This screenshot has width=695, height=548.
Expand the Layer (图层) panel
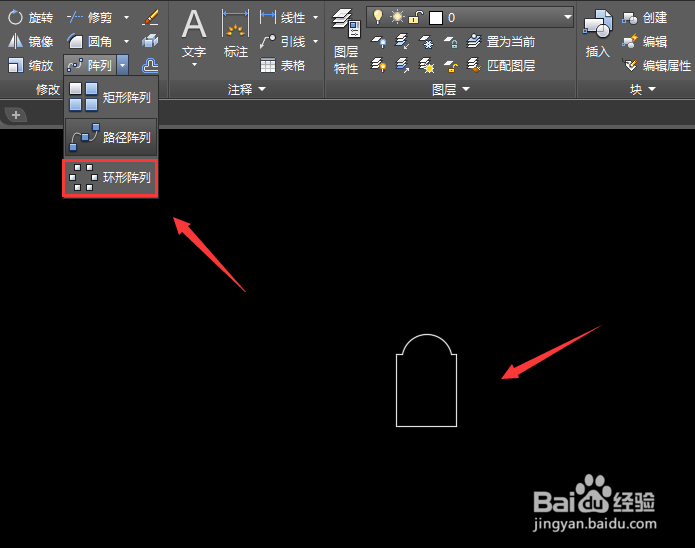pyautogui.click(x=450, y=90)
